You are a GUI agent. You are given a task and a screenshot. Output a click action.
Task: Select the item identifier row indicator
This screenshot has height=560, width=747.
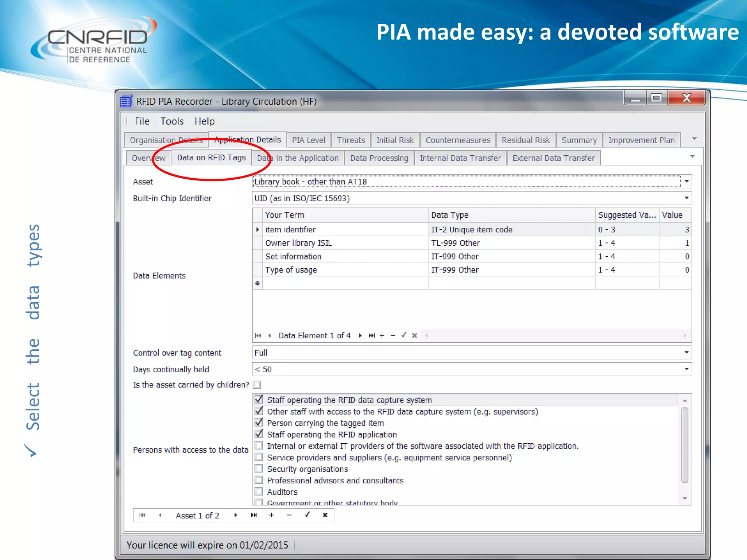(x=258, y=229)
